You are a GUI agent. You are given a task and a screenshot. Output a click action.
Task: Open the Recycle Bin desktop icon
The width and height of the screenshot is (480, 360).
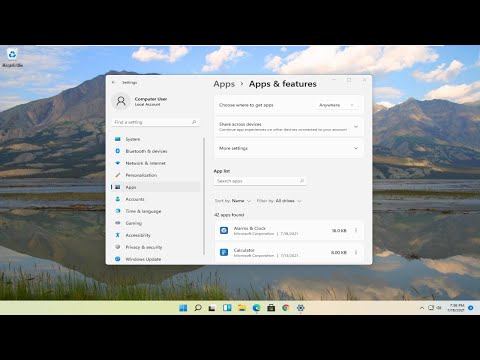[x=12, y=57]
